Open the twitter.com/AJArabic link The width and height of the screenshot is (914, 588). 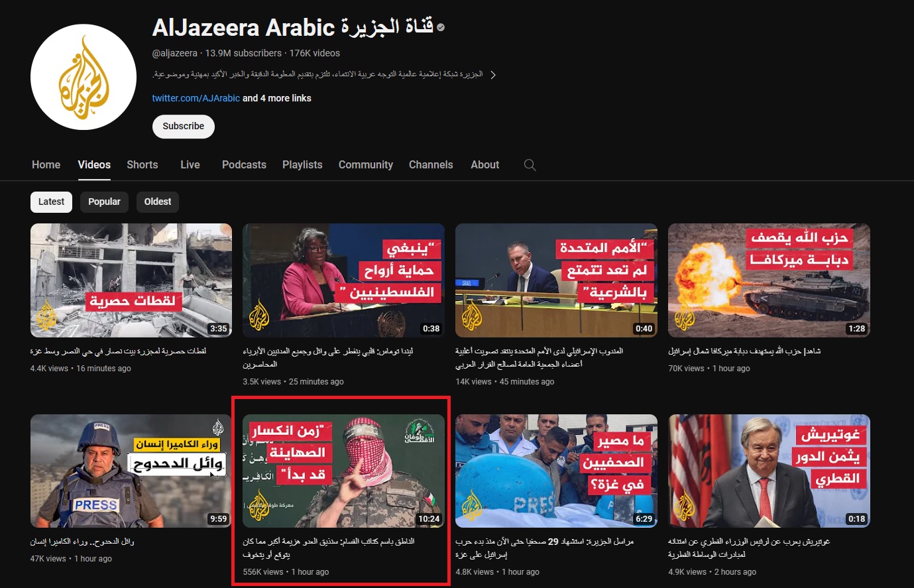196,98
